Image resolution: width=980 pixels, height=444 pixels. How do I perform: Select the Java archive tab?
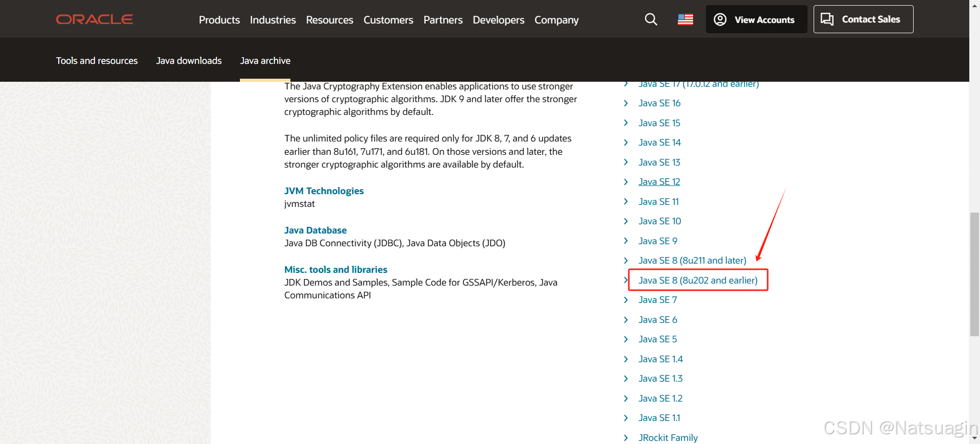pyautogui.click(x=265, y=61)
